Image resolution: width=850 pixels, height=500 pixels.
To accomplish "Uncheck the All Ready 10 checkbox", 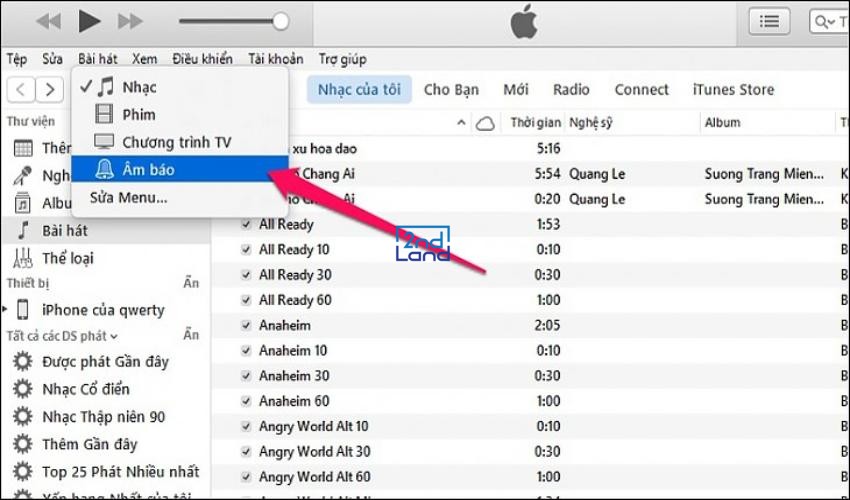I will 246,249.
